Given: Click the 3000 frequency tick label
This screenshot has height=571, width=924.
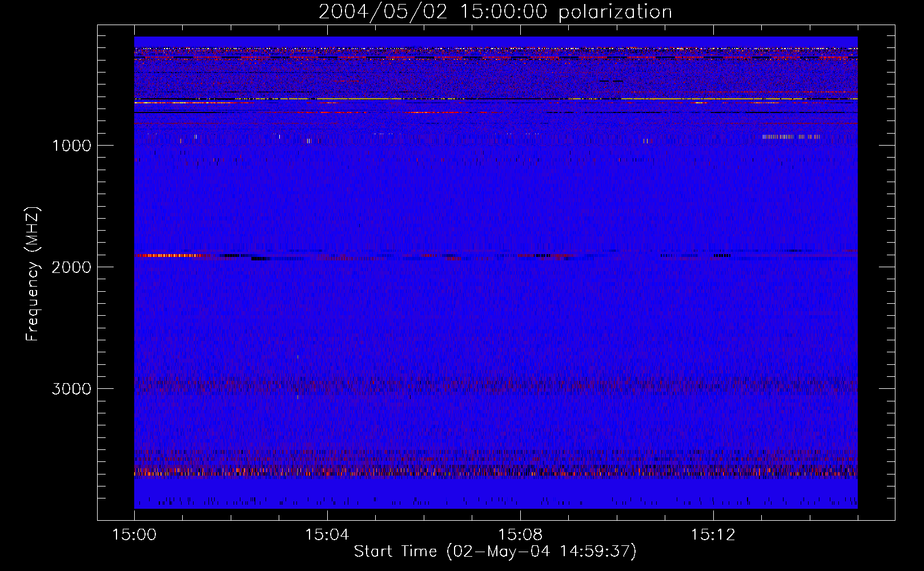Looking at the screenshot, I should 71,389.
